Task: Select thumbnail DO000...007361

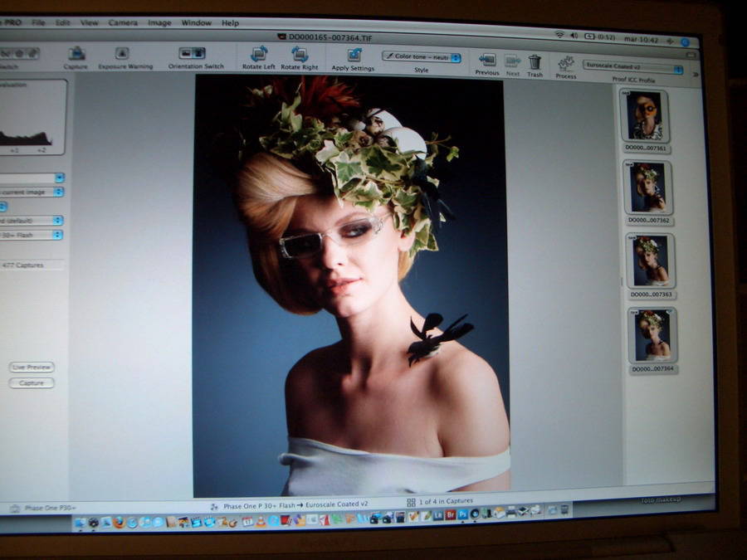Action: click(x=646, y=116)
